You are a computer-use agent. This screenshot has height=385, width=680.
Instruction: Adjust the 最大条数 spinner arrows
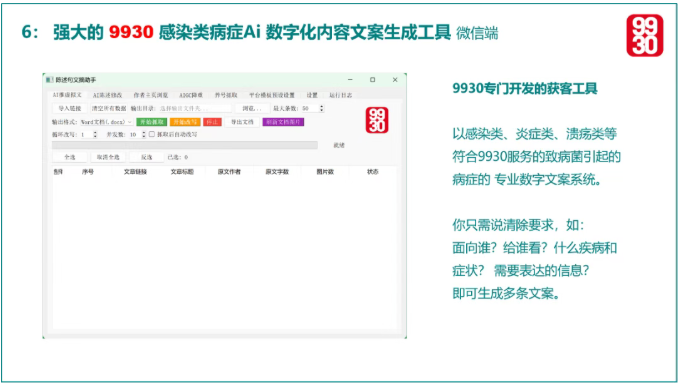322,108
